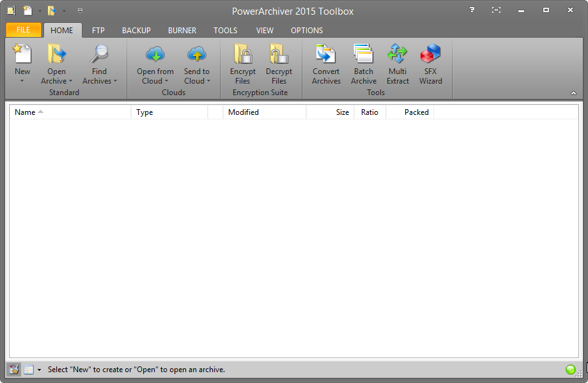Switch to the VIEW tab
Image resolution: width=588 pixels, height=383 pixels.
[265, 31]
